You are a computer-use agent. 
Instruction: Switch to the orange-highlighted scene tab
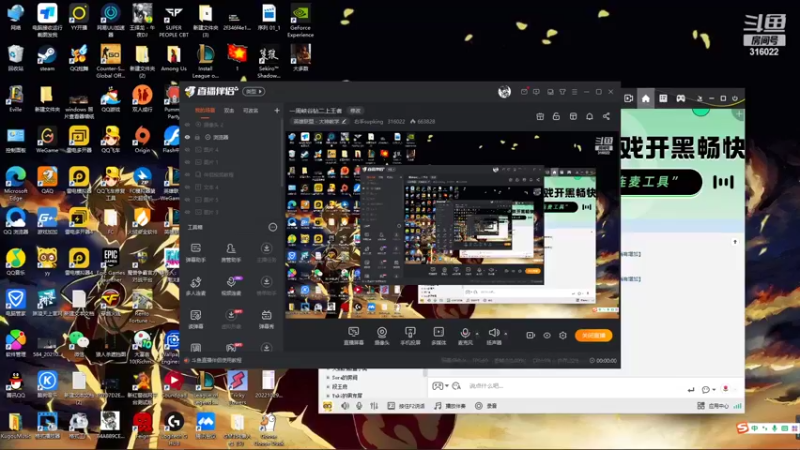tap(205, 111)
